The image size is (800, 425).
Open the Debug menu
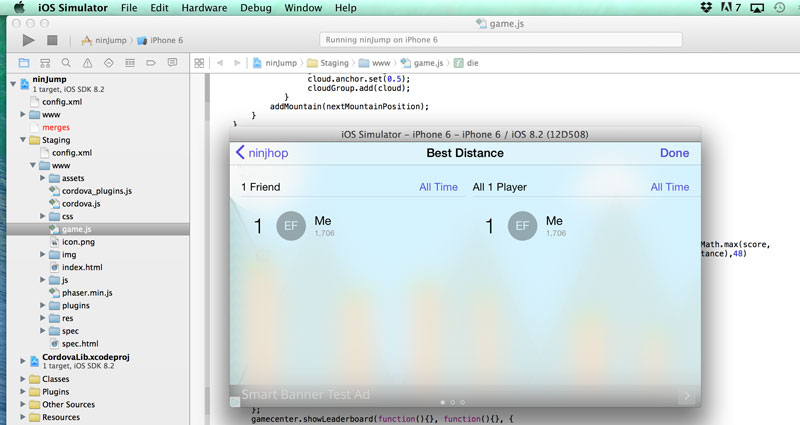(256, 8)
